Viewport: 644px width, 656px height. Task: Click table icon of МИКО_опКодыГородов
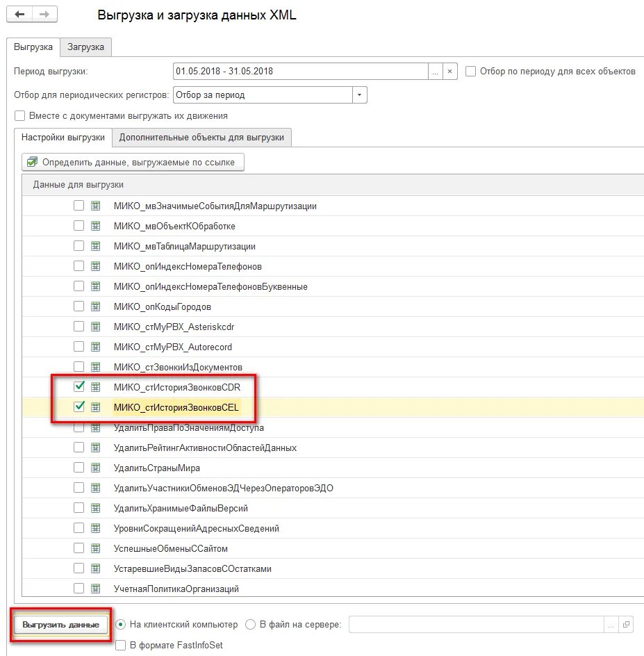pos(96,306)
